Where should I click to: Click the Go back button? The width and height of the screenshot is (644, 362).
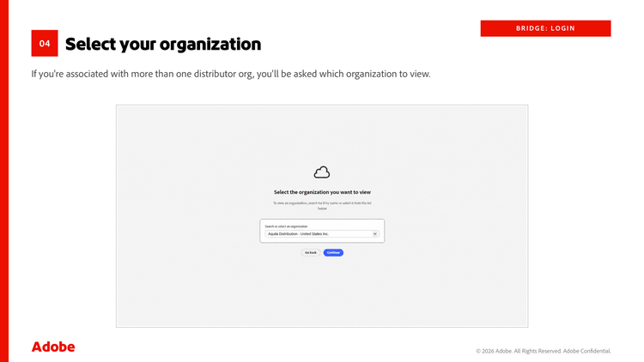coord(311,252)
